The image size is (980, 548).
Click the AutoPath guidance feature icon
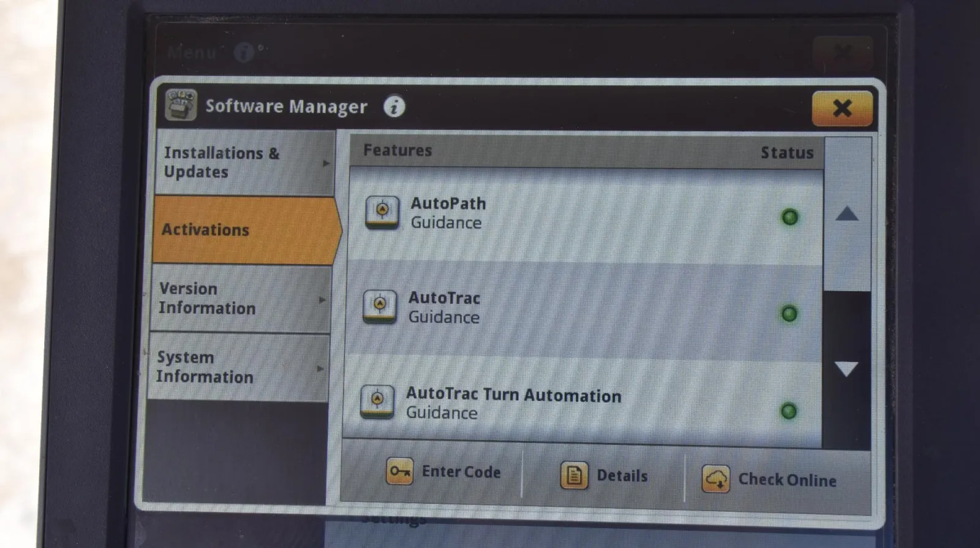point(382,212)
